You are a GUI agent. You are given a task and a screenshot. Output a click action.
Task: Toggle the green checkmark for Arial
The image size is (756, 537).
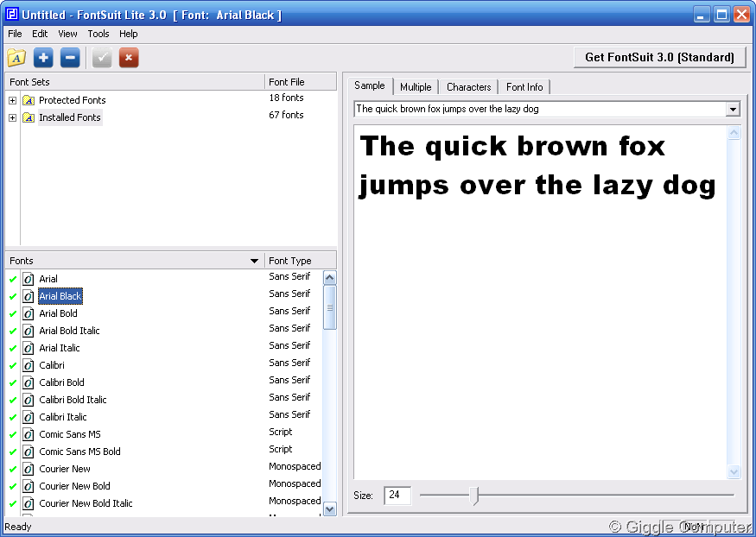coord(13,280)
